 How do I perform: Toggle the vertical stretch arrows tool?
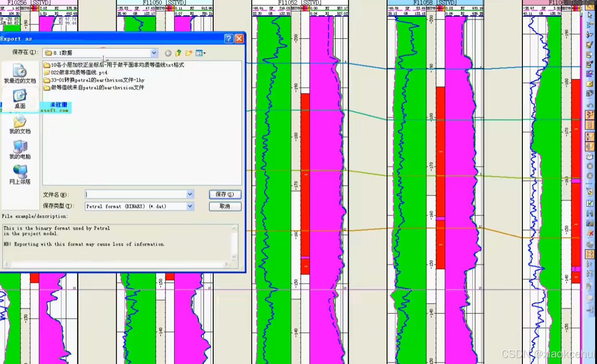(x=590, y=137)
